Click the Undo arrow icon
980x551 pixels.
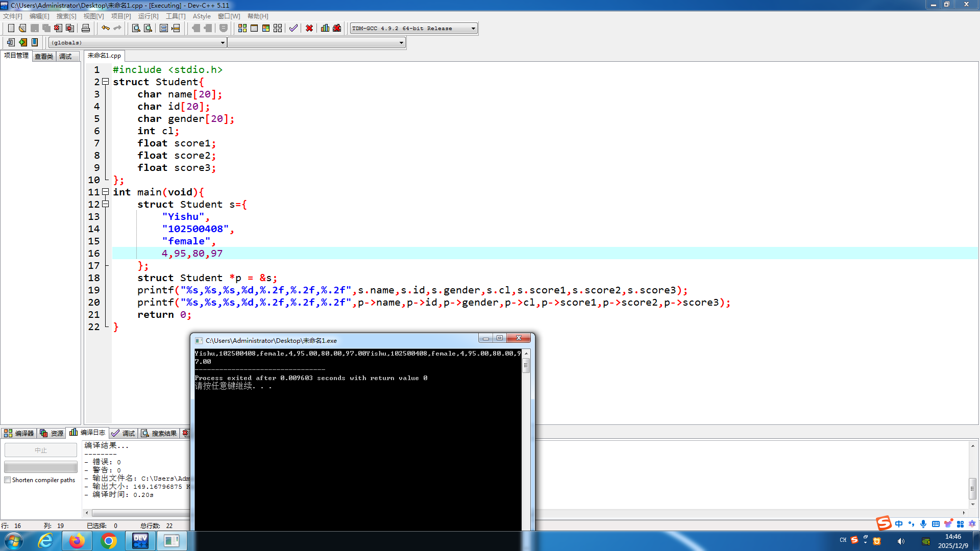tap(105, 28)
